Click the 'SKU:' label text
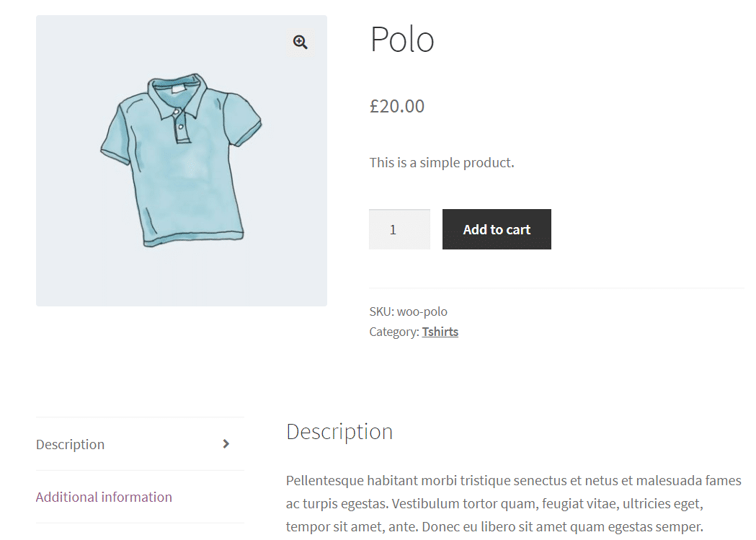The image size is (756, 540). click(382, 311)
